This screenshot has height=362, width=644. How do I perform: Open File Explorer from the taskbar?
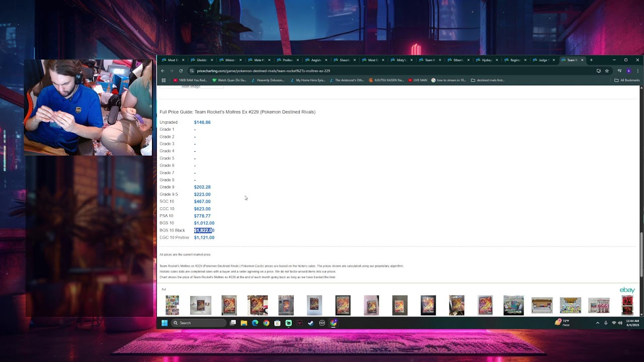click(244, 323)
